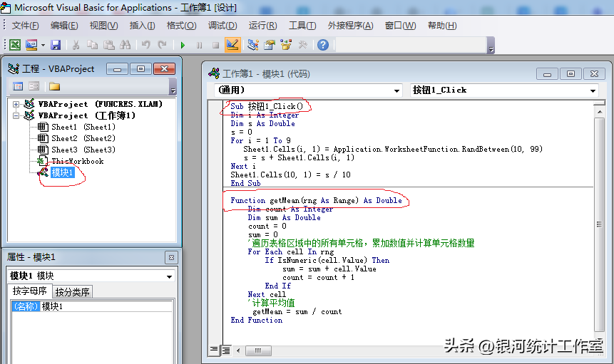The height and width of the screenshot is (364, 614).
Task: Select 模块1 module in project tree
Action: click(x=62, y=172)
